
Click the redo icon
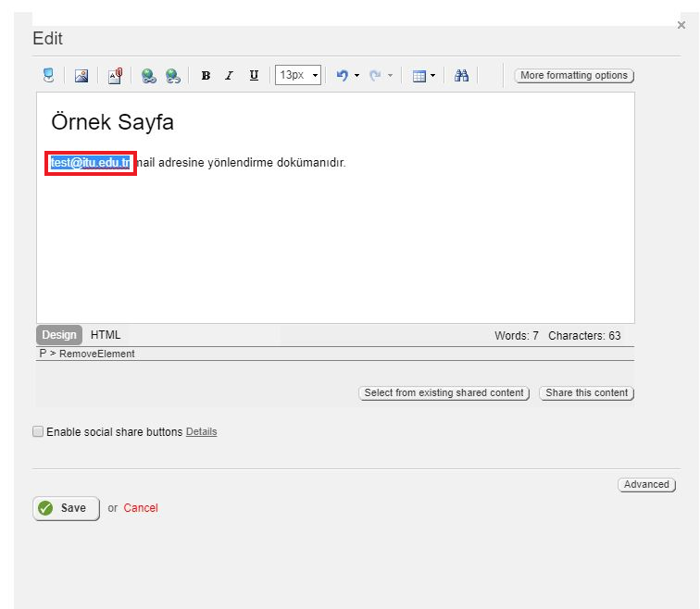[375, 75]
